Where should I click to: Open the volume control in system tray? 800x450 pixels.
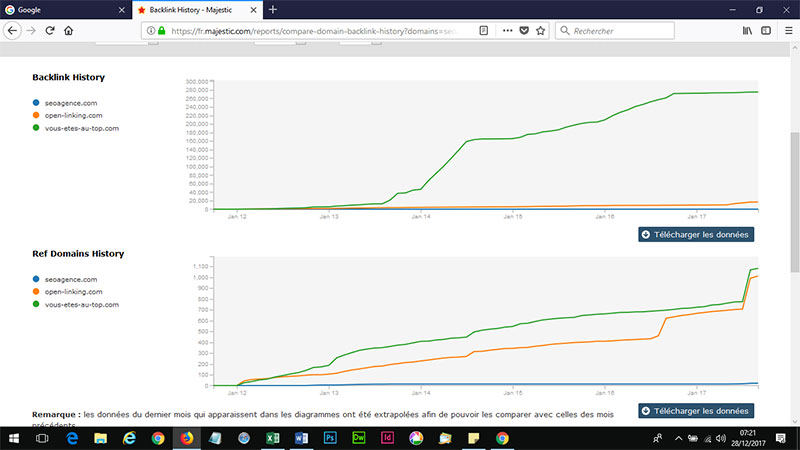(721, 438)
